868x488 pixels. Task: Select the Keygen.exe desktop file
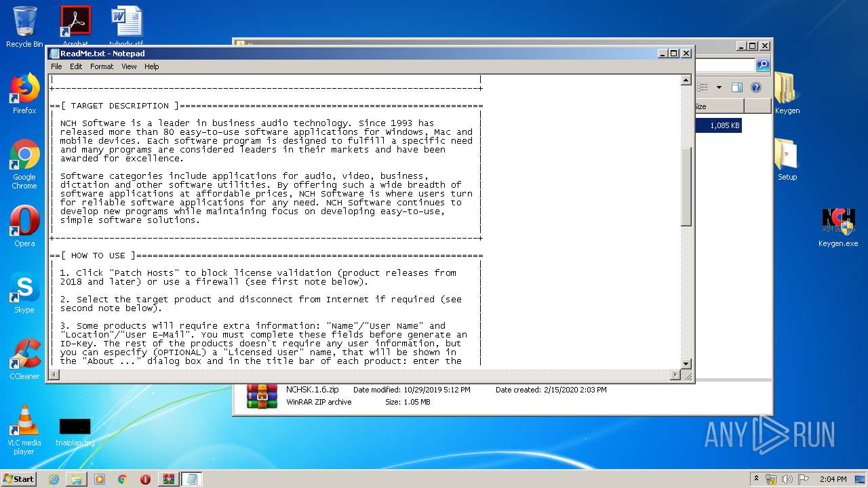838,226
